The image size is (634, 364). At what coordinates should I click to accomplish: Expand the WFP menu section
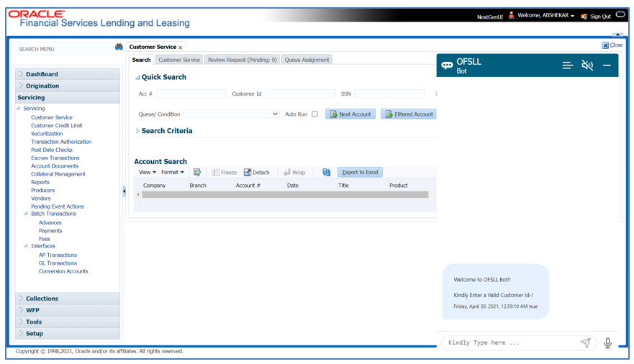[21, 310]
